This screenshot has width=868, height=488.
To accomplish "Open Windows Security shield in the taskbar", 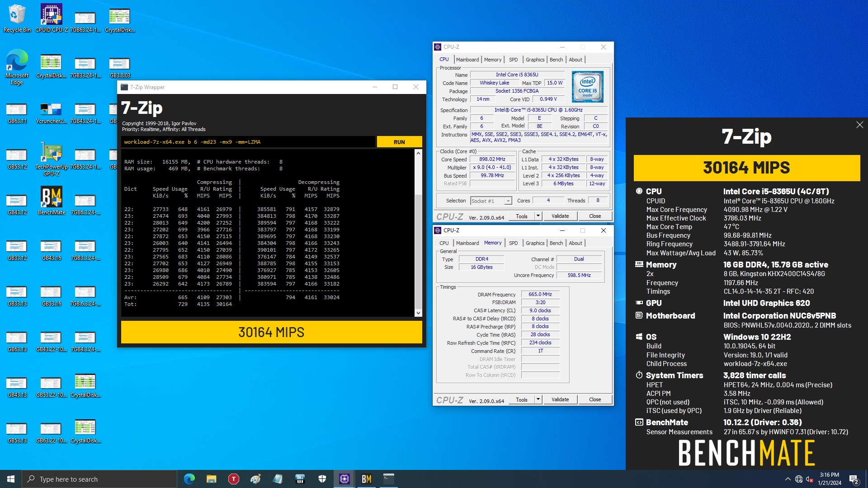I will click(x=322, y=479).
